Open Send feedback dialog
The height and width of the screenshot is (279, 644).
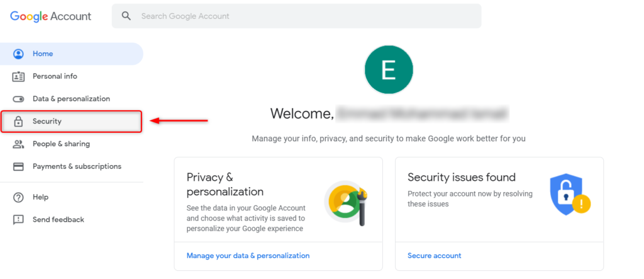(72, 220)
